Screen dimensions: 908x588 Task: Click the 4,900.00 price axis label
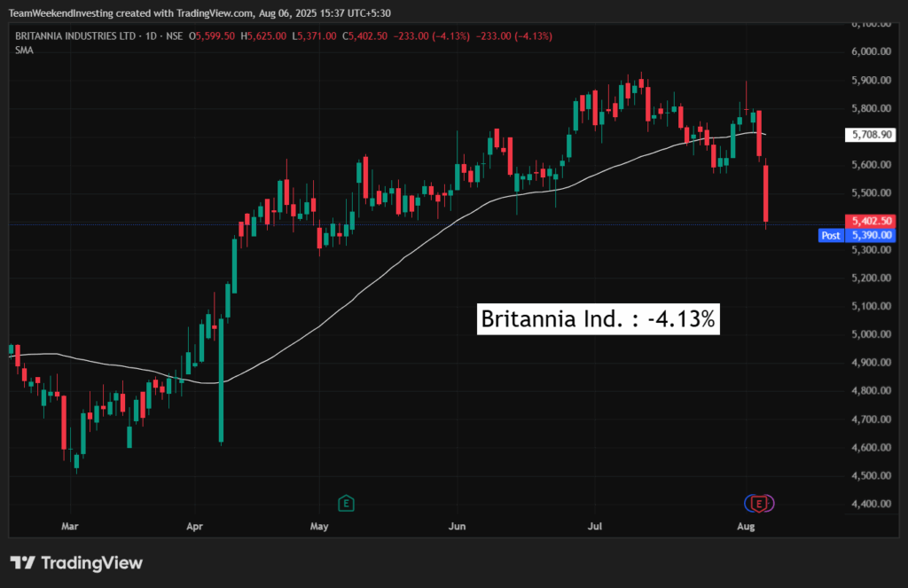coord(871,363)
